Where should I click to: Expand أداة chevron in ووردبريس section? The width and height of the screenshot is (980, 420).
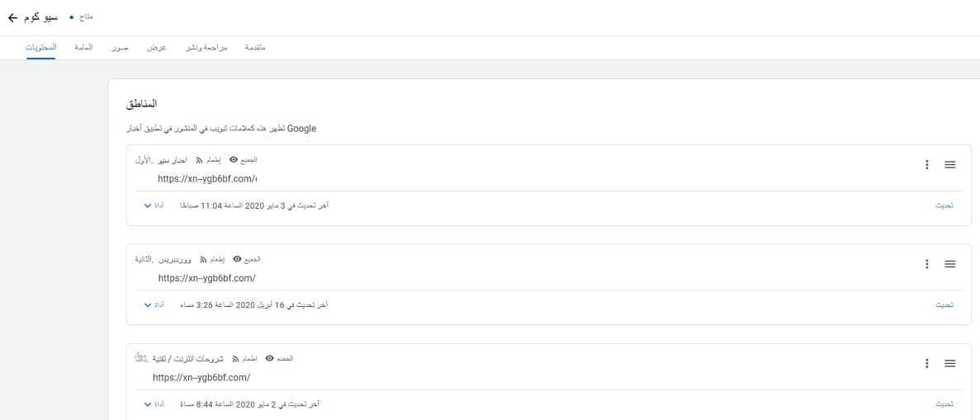(148, 305)
